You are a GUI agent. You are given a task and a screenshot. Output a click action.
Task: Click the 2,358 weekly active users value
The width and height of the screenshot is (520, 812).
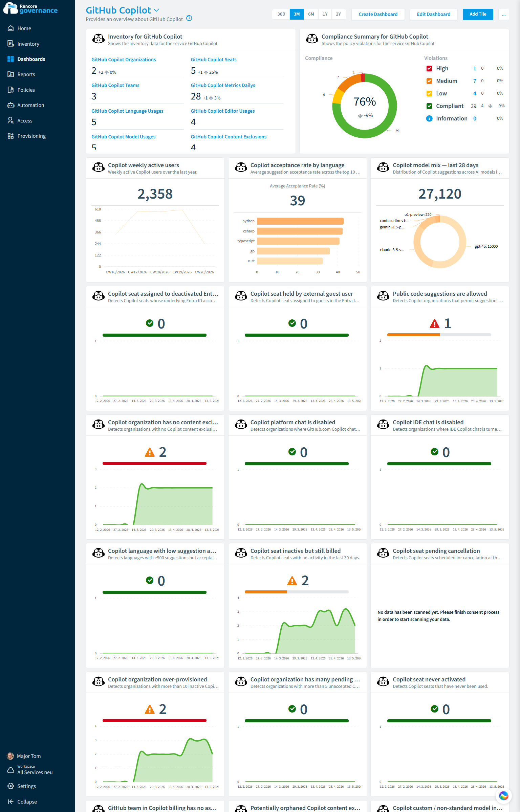pos(155,194)
